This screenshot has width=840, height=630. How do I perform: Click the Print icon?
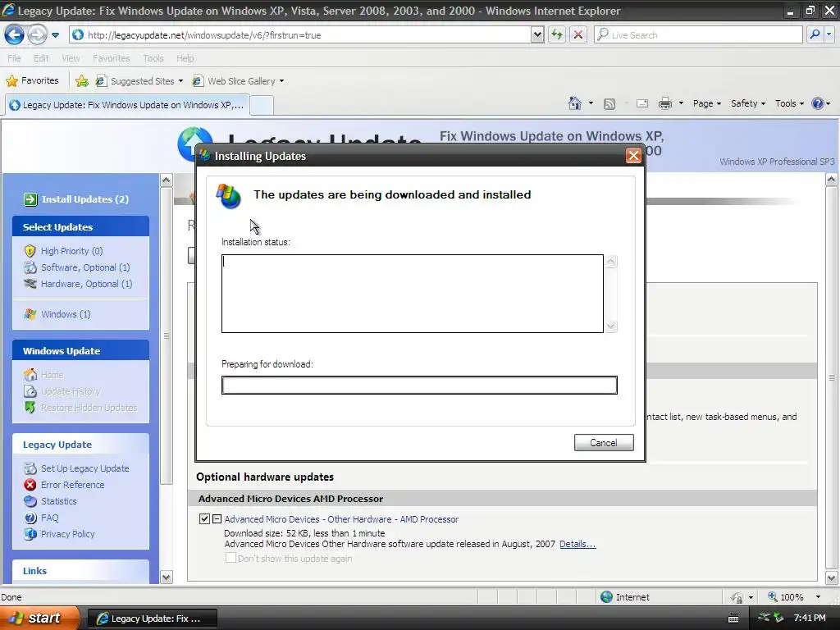click(664, 103)
